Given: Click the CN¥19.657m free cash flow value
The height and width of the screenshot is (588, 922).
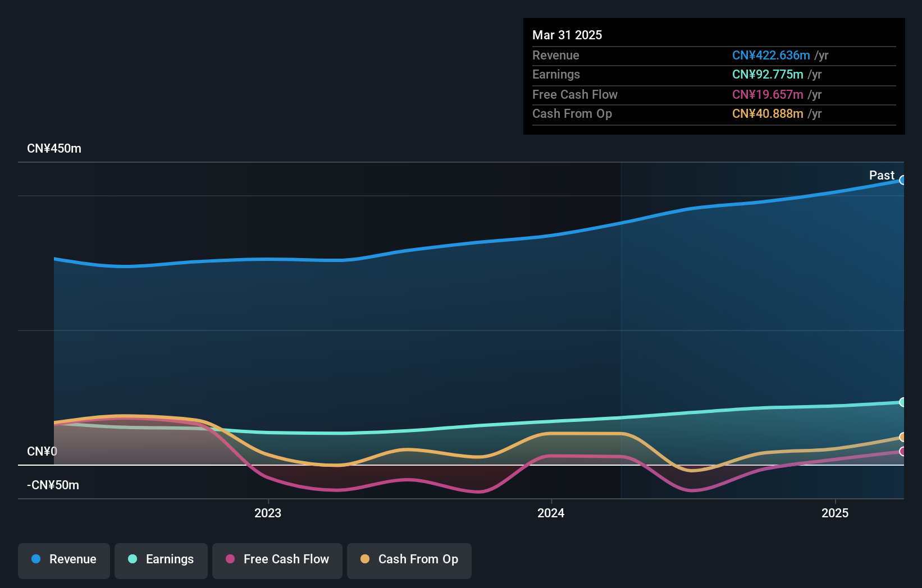Looking at the screenshot, I should 768,94.
